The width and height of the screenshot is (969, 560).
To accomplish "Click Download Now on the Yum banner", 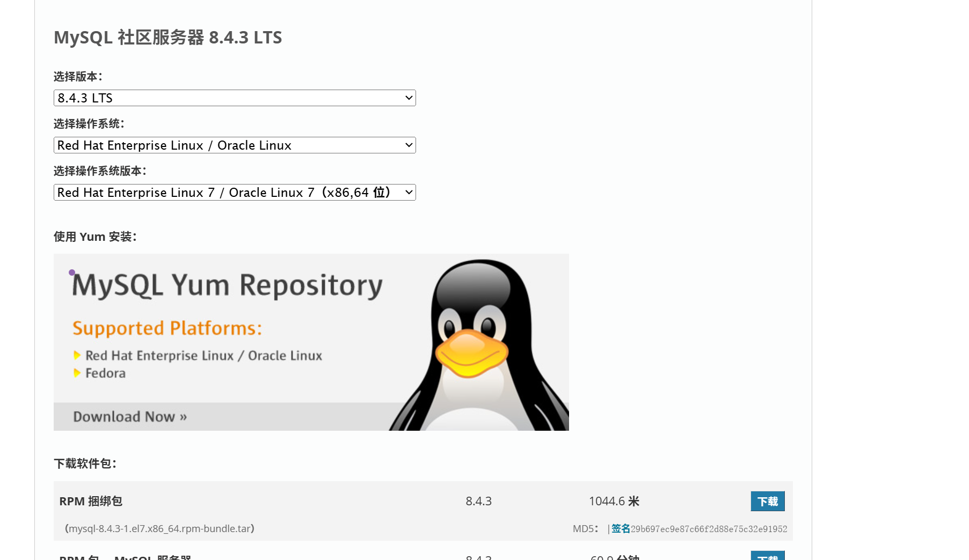I will point(130,416).
